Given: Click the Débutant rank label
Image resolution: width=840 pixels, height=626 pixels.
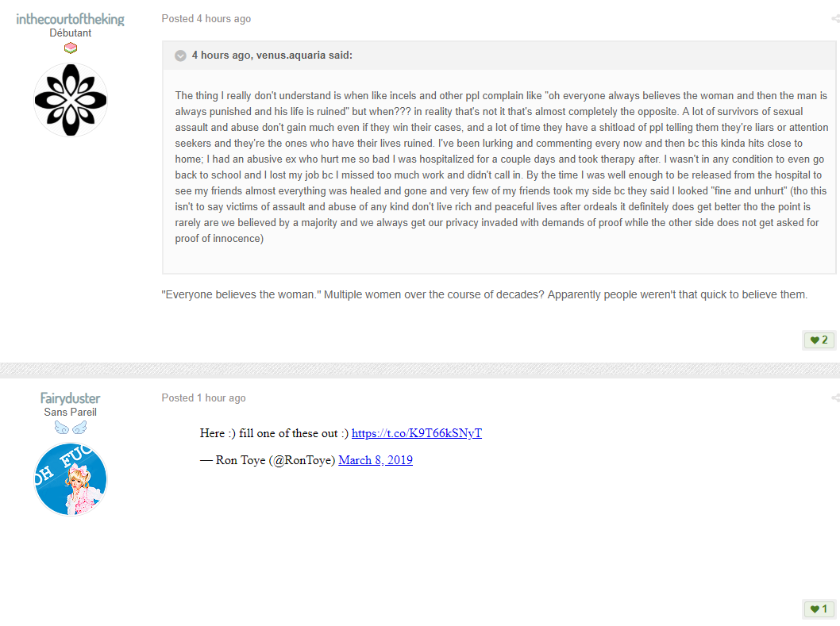Looking at the screenshot, I should click(70, 33).
